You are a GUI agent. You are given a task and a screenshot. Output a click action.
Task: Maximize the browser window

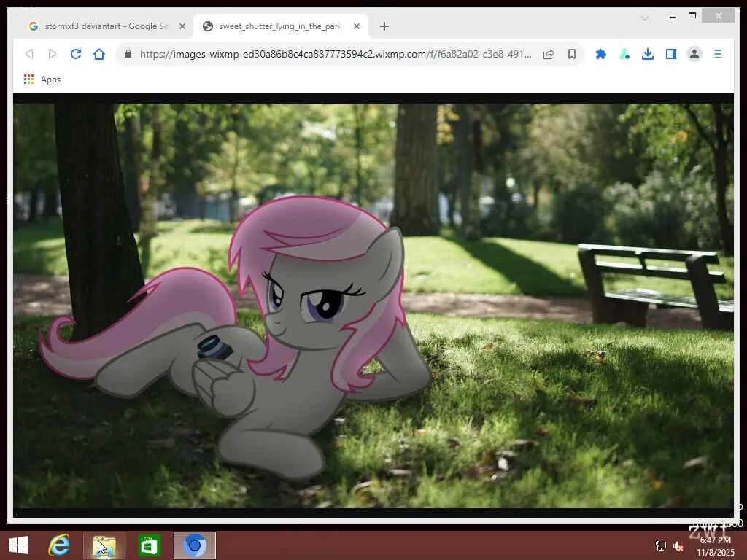click(692, 16)
